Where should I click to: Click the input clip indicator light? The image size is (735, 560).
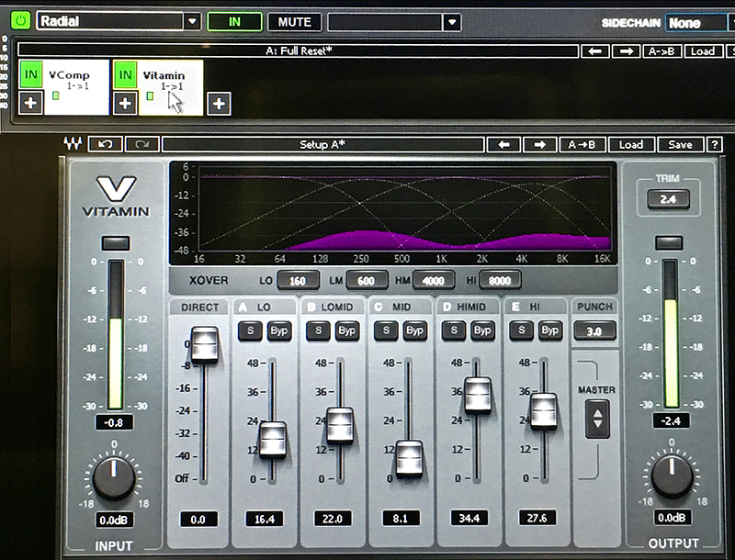pos(116,242)
